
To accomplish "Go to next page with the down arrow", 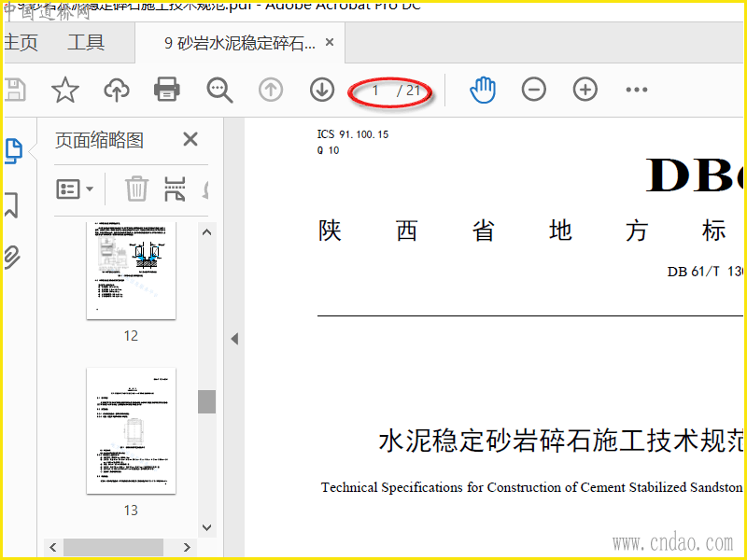I will [x=322, y=89].
